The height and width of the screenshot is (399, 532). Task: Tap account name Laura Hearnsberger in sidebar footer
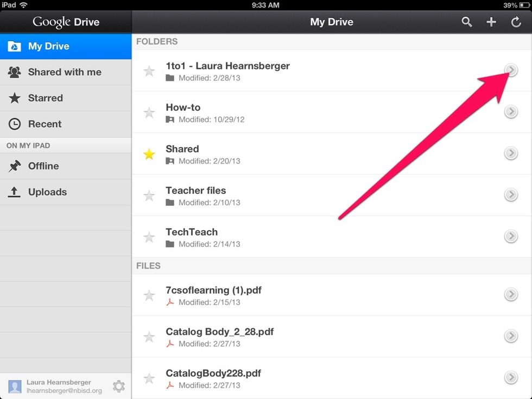click(x=59, y=382)
